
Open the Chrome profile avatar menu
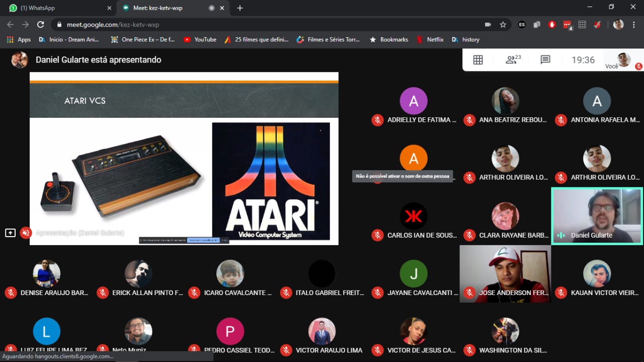[618, 24]
